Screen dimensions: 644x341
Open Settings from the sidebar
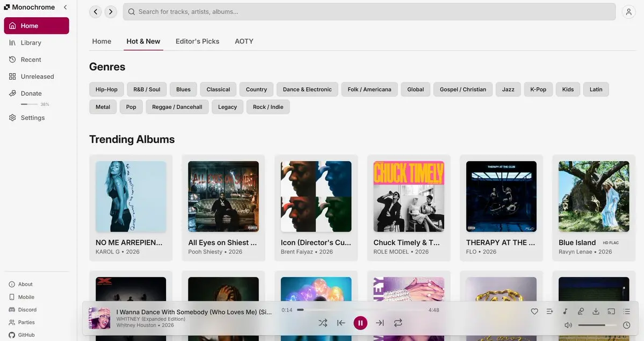point(36,118)
